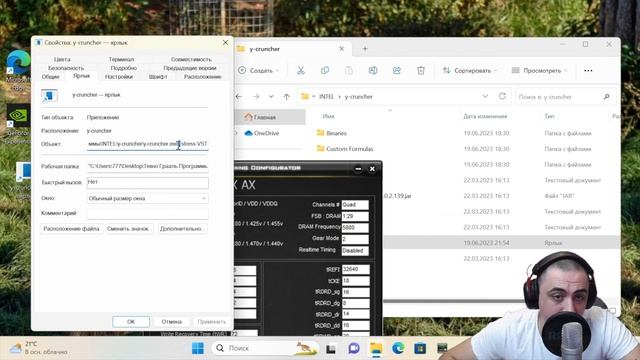Switch to the Ярлык tab
This screenshot has height=360, width=640.
81,76
